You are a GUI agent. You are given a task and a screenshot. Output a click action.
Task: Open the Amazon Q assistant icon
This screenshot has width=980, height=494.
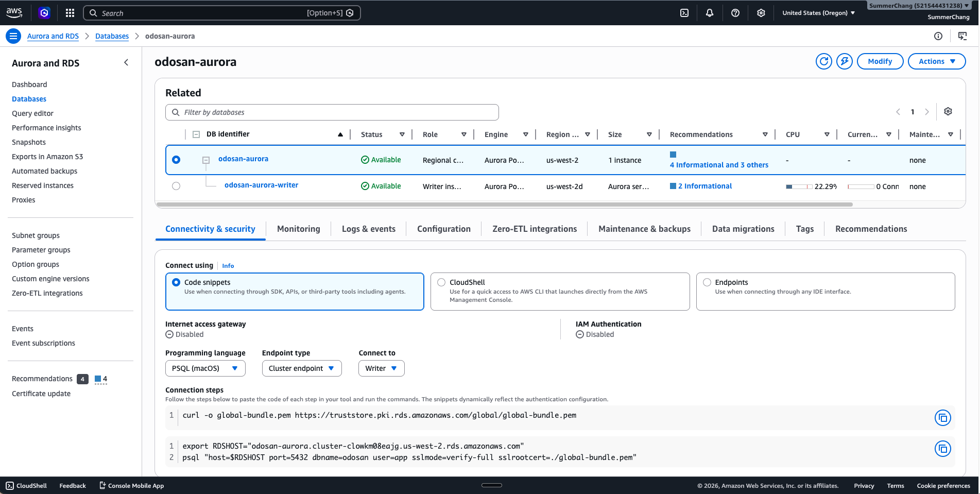click(44, 13)
